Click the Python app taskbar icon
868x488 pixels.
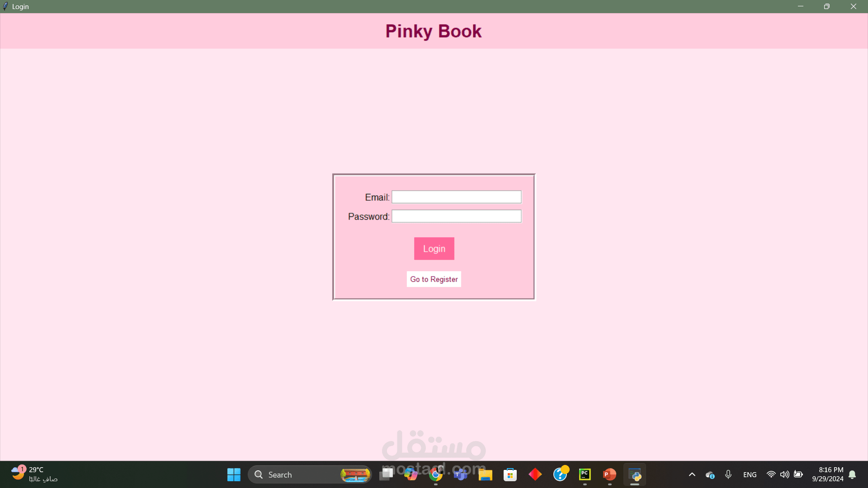[x=635, y=474]
